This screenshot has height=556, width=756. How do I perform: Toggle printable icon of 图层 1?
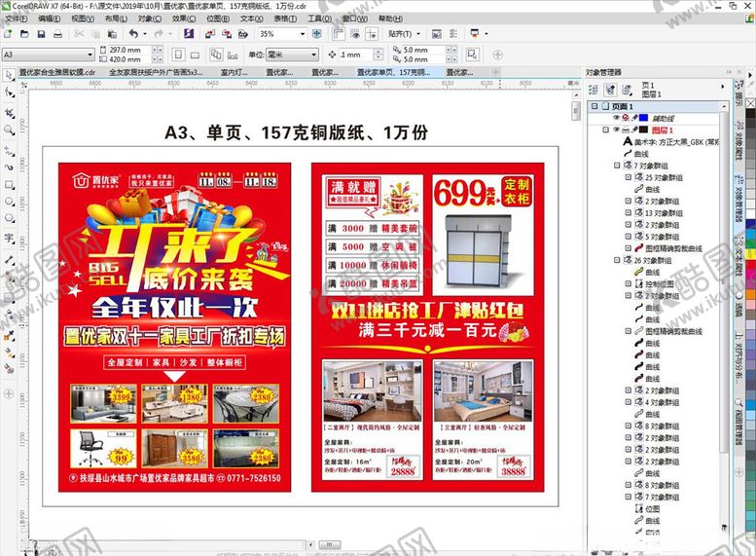[x=626, y=130]
